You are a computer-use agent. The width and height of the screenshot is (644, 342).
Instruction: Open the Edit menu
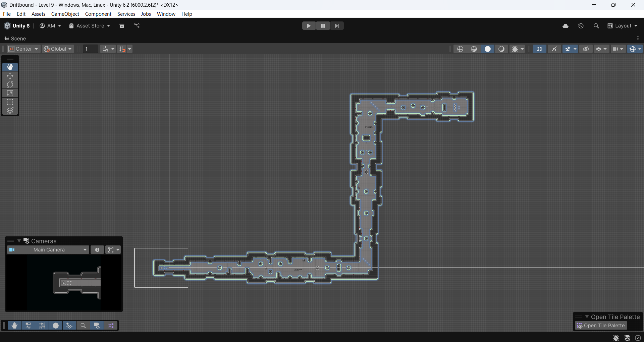[x=21, y=14]
